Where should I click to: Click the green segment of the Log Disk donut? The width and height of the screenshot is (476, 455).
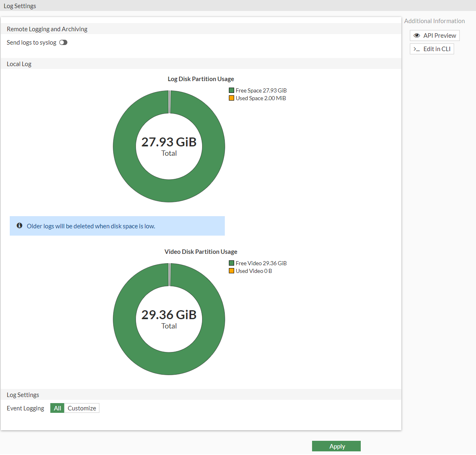click(x=169, y=191)
